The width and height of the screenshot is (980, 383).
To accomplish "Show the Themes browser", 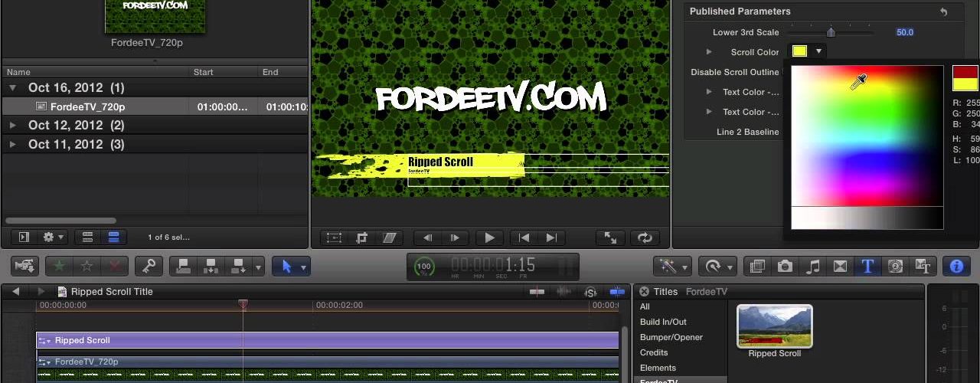I will click(x=923, y=267).
